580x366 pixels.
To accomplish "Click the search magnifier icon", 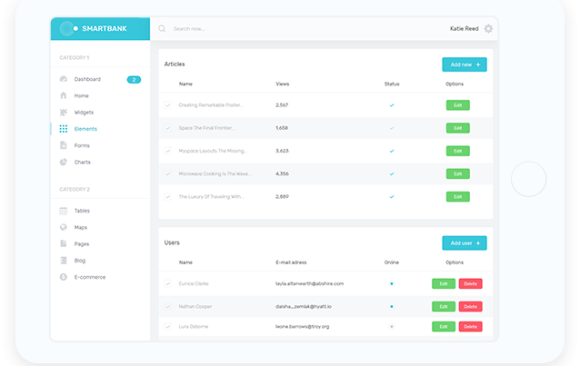I will [x=162, y=28].
